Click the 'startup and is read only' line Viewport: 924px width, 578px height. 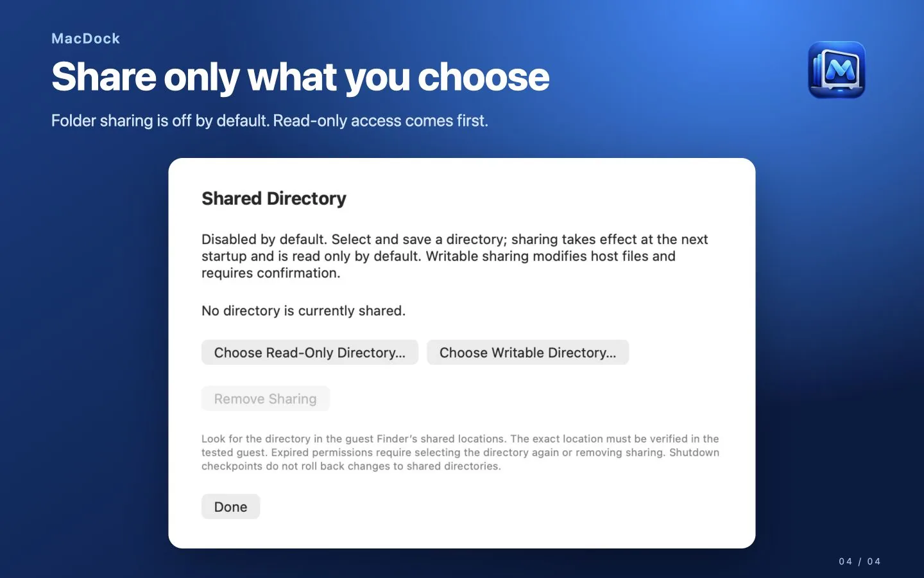(438, 256)
